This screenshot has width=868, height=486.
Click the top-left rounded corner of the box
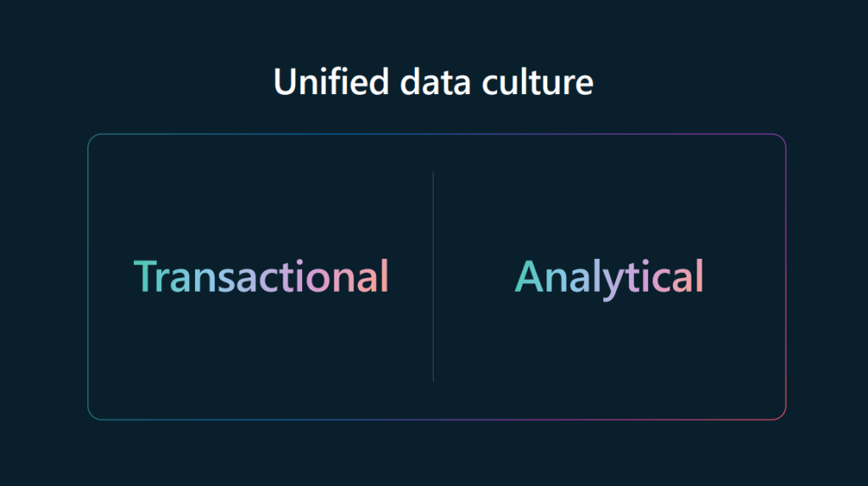(x=92, y=138)
